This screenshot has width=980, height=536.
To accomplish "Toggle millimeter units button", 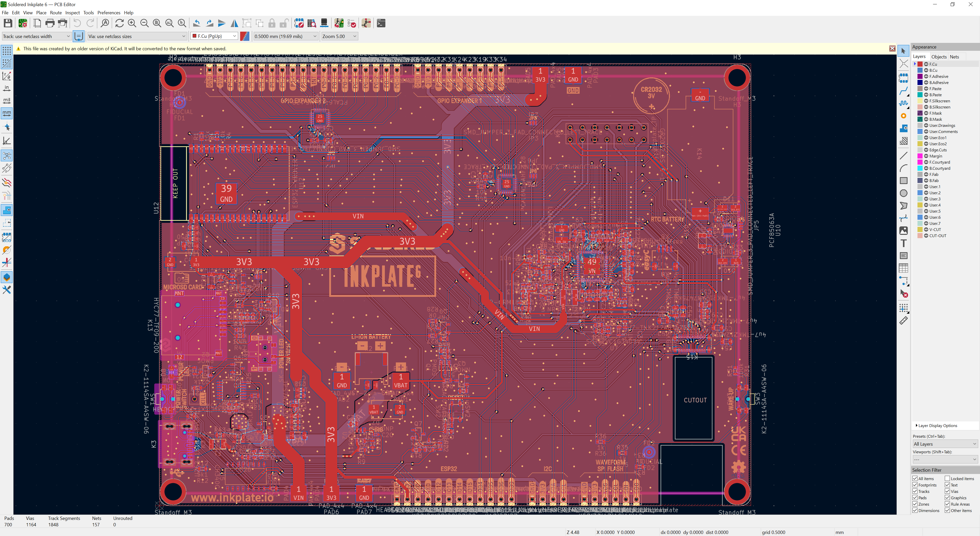I will [x=6, y=113].
